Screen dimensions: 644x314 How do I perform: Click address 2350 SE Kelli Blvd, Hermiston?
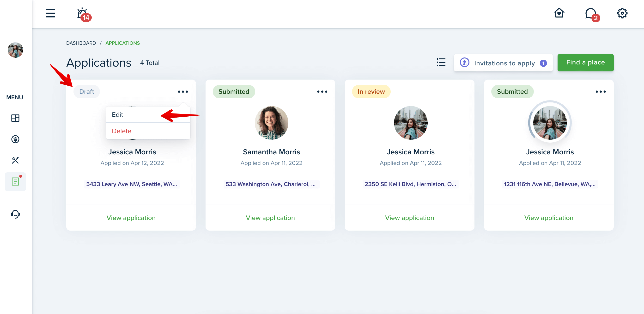point(410,184)
